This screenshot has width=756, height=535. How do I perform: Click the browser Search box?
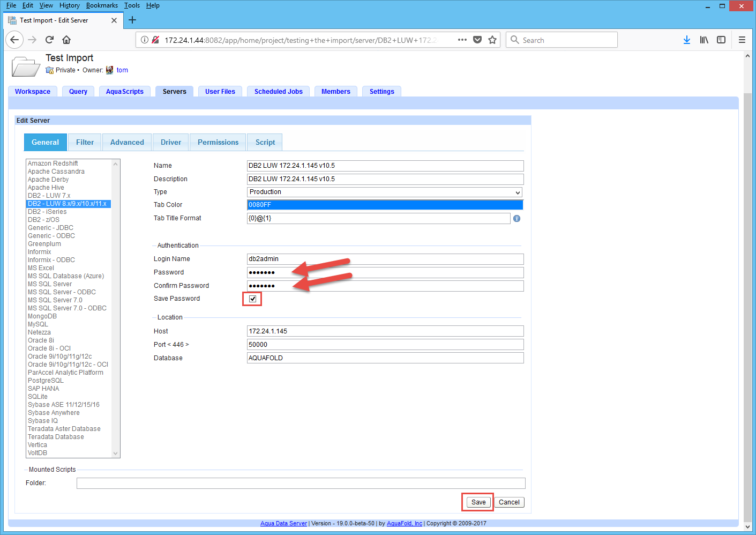(x=562, y=40)
